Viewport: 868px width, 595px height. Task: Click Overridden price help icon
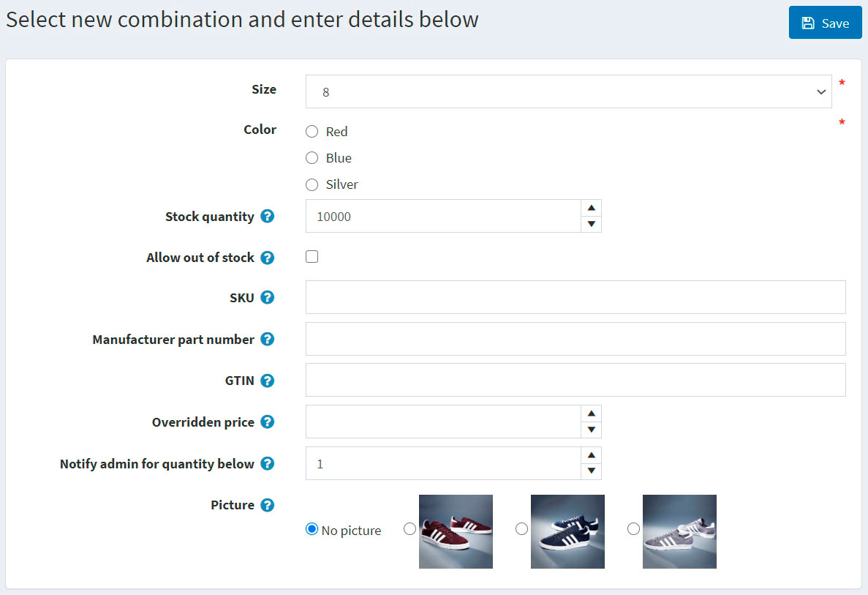(x=268, y=422)
